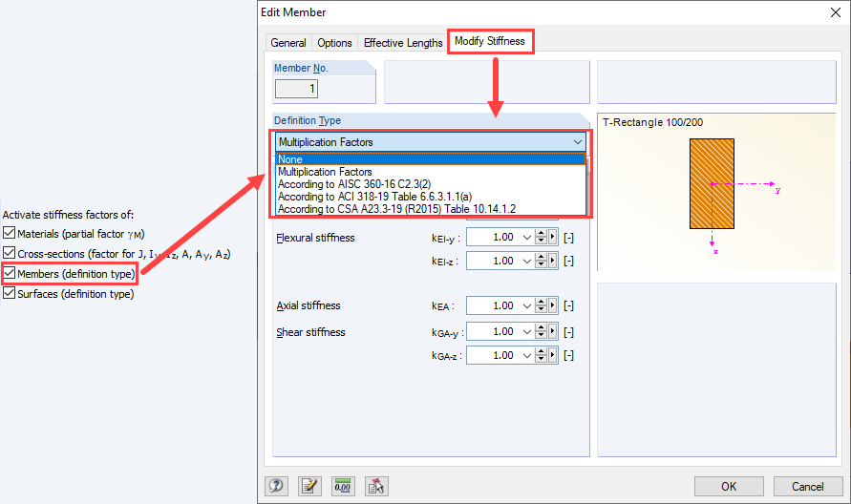Select According to ACI 318-19 Table 6.6.3.1.1(a)
851x504 pixels.
[431, 197]
